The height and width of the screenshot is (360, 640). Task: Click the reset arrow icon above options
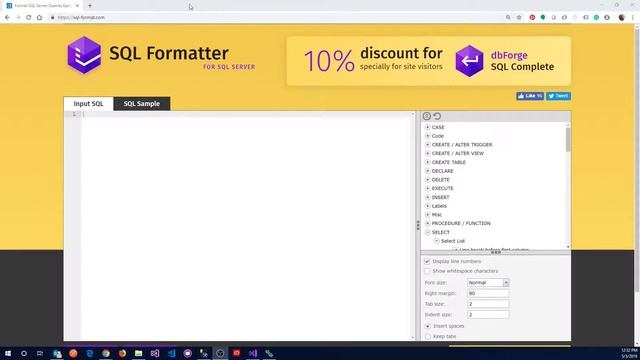437,116
